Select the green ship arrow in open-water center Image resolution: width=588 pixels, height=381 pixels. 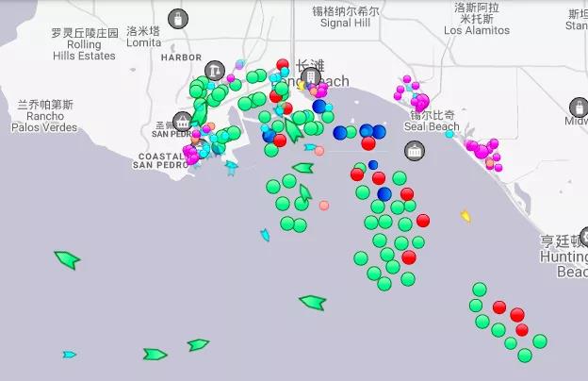coord(312,303)
